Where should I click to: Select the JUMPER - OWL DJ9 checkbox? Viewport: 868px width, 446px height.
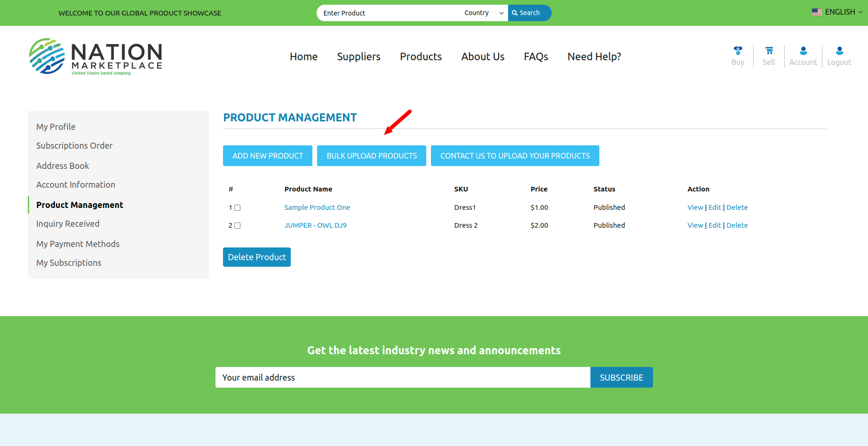[238, 226]
